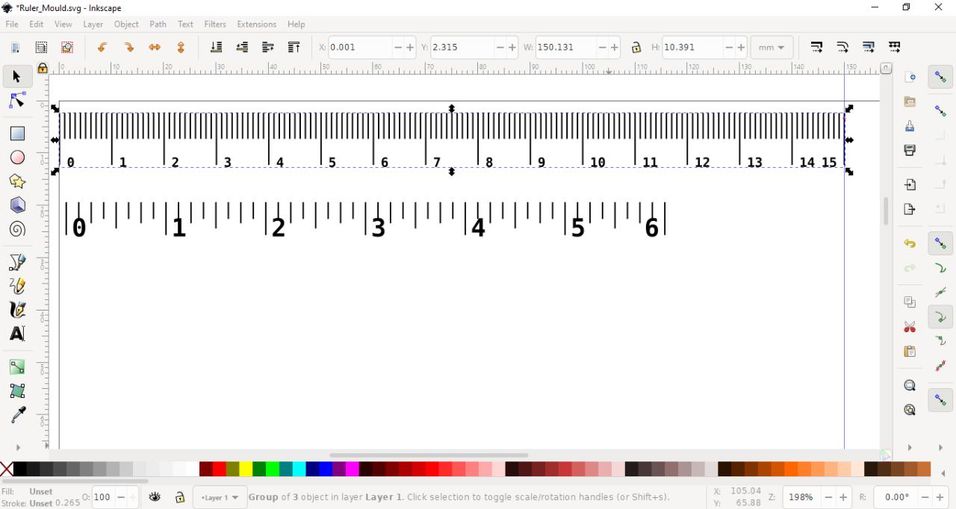Toggle snap to path intersections
Screen dimensions: 956x509
(x=940, y=292)
